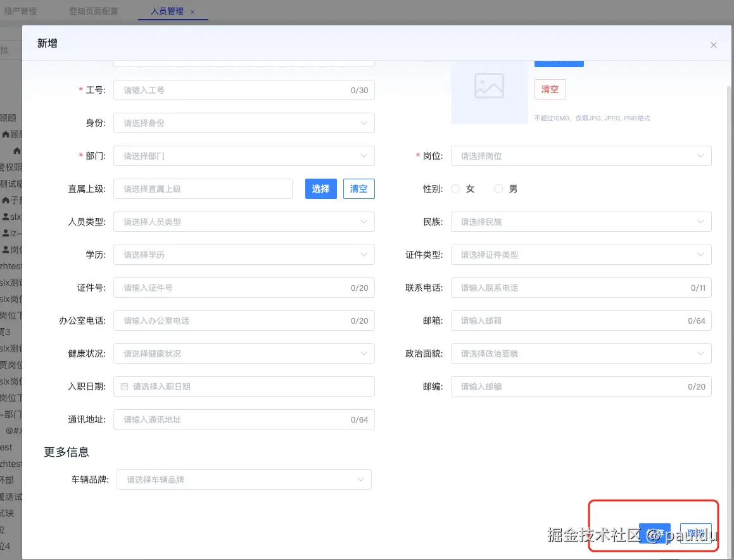The image size is (734, 560).
Task: Click the red 清空 button beside the photo
Action: click(550, 89)
